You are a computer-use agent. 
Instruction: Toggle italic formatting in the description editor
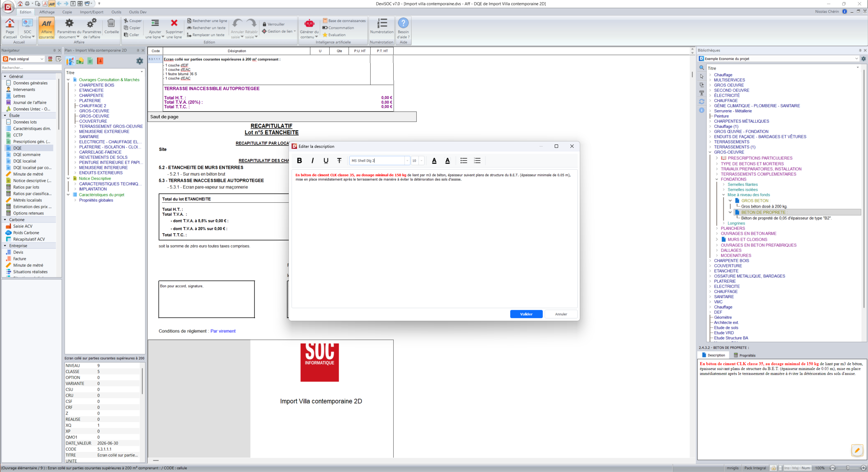click(x=312, y=161)
